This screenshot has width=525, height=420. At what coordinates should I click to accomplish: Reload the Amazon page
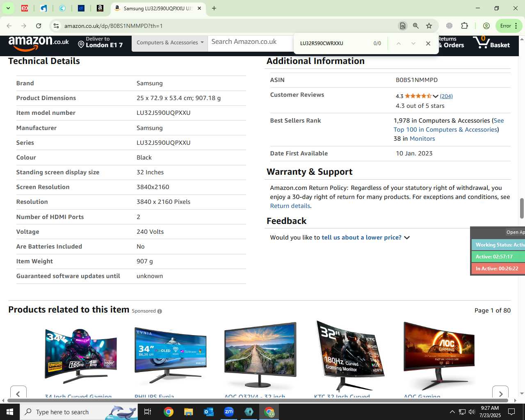[39, 26]
